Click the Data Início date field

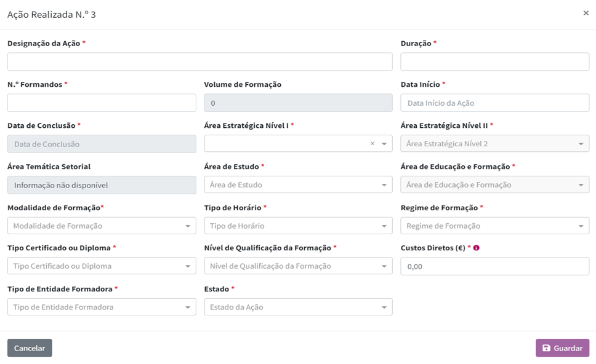click(x=494, y=103)
